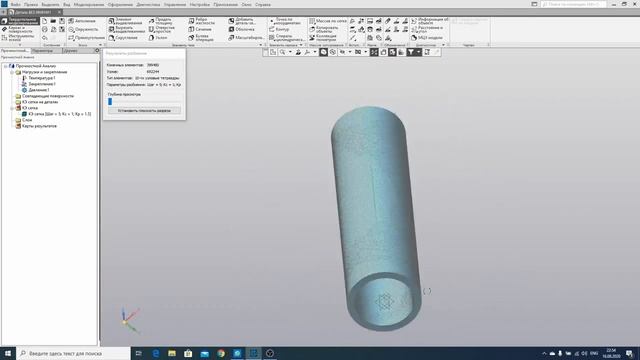Select Коллекция геометрии tool
The width and height of the screenshot is (640, 360).
323,38
